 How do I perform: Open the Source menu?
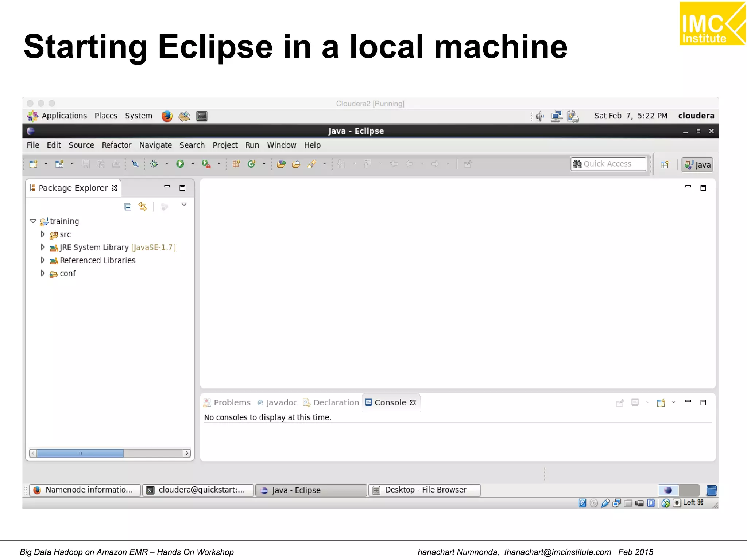[81, 145]
